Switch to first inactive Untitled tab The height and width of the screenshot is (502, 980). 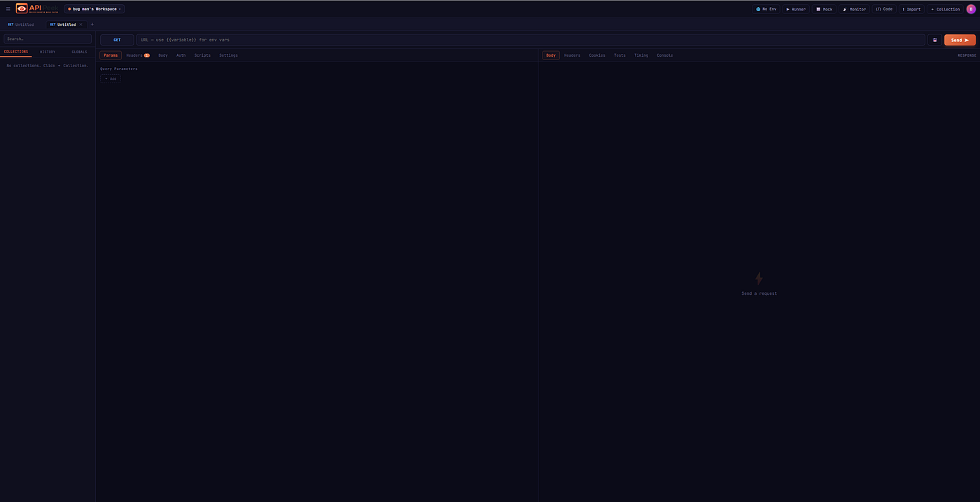[21, 25]
